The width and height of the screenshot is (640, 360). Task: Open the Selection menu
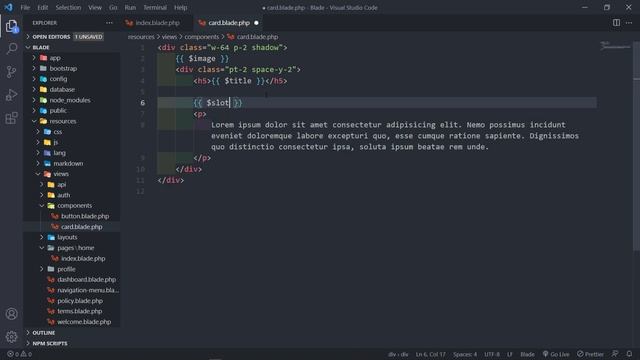[x=68, y=7]
